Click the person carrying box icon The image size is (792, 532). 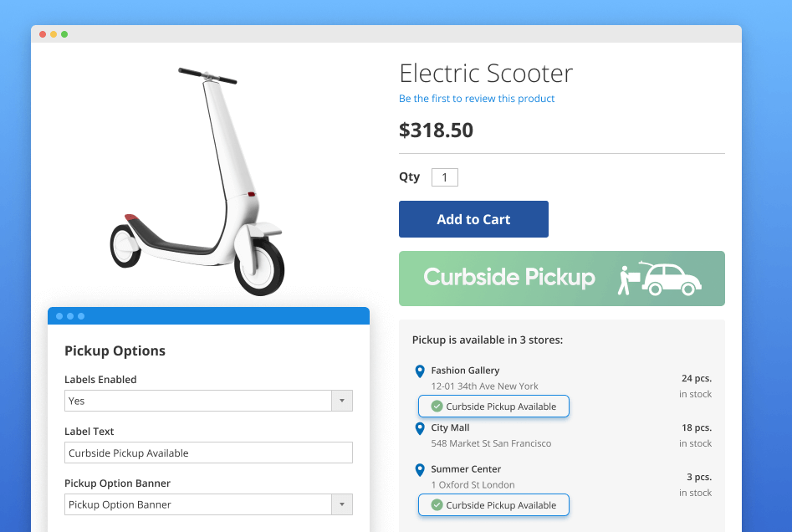pos(626,279)
